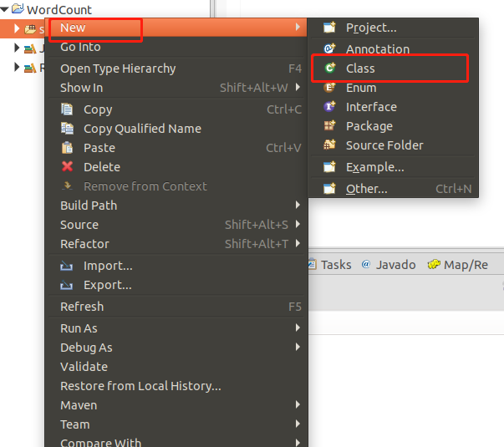The height and width of the screenshot is (447, 504).
Task: Click the WordCount project name
Action: point(59,10)
